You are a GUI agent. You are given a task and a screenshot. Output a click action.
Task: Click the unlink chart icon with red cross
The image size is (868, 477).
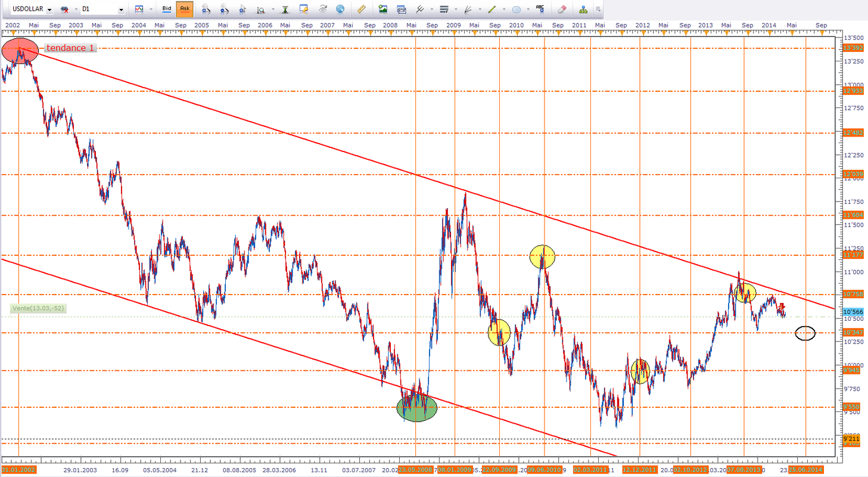click(64, 10)
